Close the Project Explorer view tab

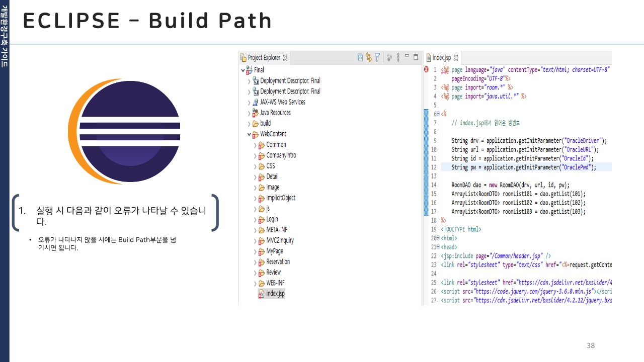tap(285, 58)
